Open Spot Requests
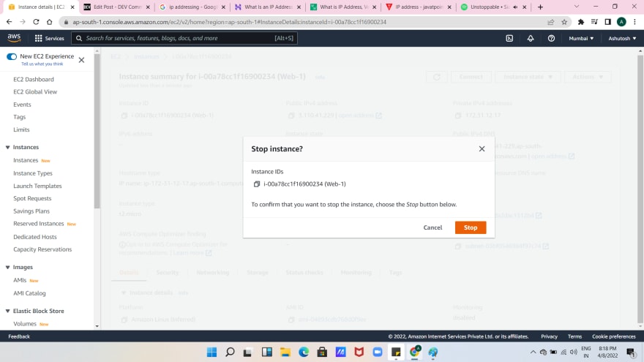Image resolution: width=644 pixels, height=362 pixels. (32, 198)
